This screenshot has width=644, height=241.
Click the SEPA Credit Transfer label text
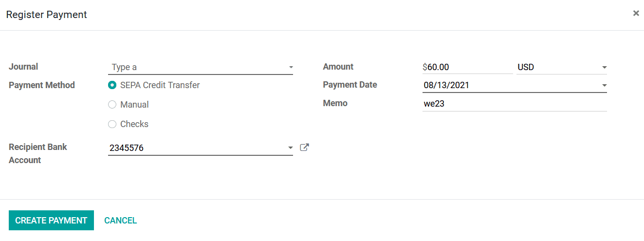point(160,85)
